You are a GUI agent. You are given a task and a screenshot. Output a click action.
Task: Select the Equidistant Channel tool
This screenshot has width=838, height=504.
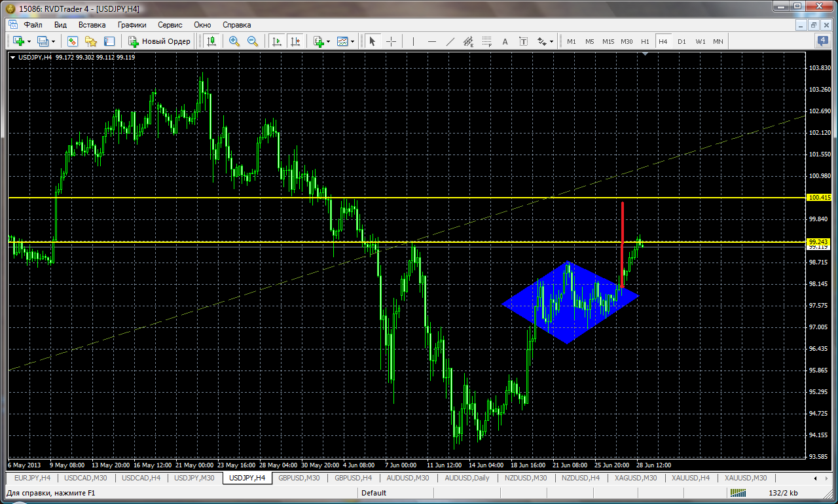click(x=468, y=41)
